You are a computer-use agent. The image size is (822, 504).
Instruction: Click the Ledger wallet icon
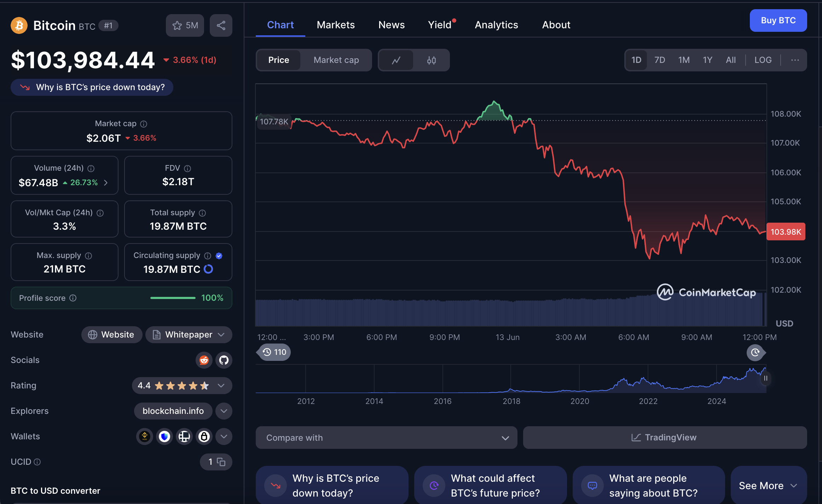tap(184, 436)
